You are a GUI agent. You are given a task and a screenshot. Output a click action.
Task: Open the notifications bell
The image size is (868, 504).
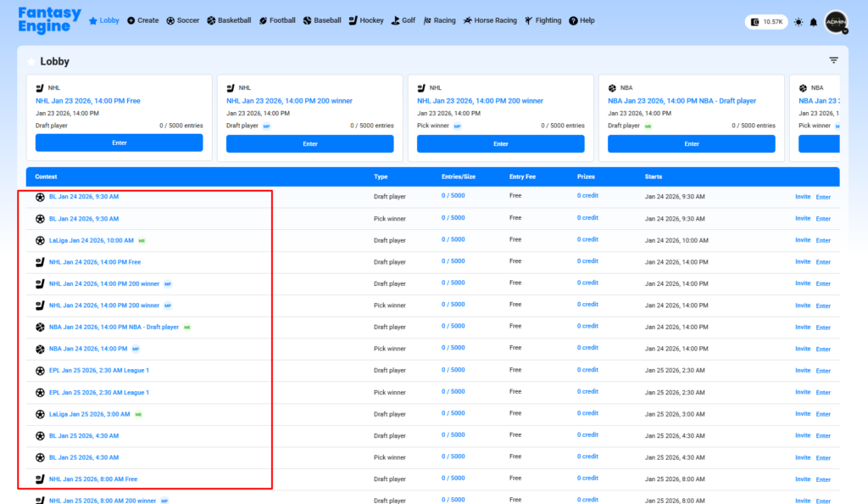tap(814, 21)
